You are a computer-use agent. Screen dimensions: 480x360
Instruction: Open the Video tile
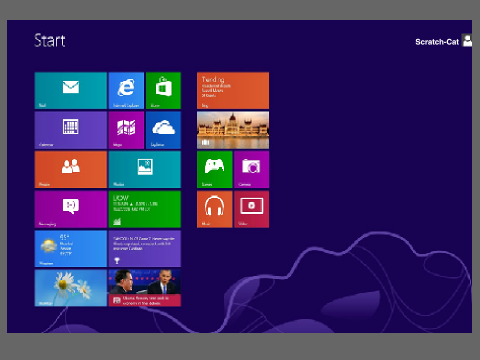(252, 209)
